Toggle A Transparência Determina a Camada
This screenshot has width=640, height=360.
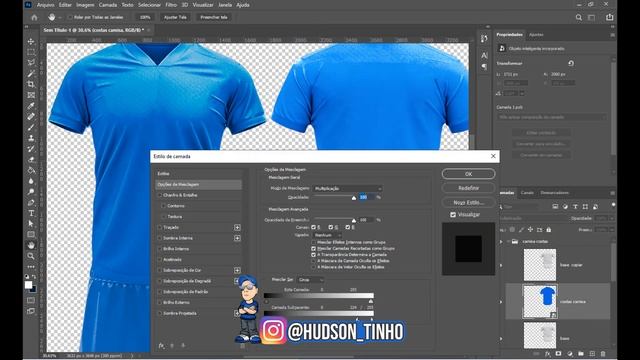[x=313, y=254]
